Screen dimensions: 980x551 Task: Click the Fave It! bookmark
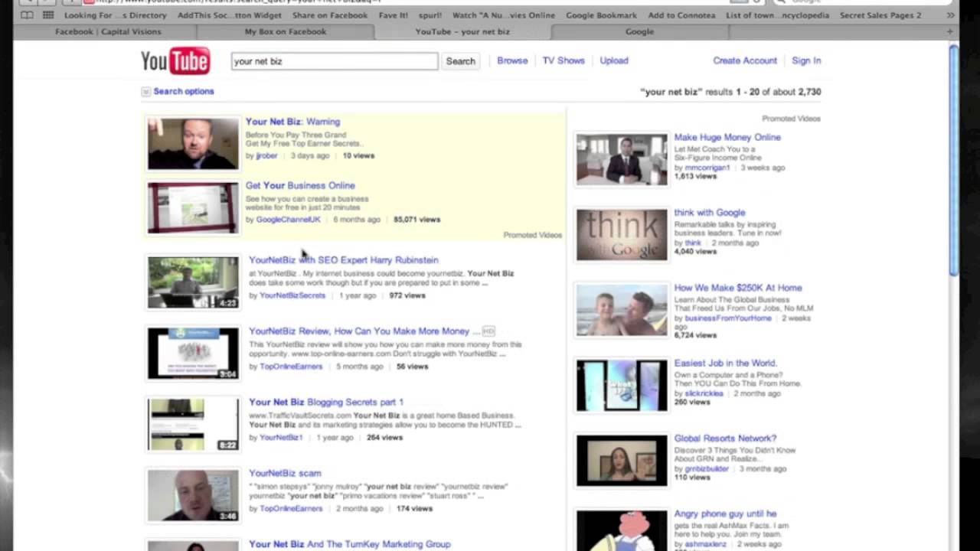point(393,15)
